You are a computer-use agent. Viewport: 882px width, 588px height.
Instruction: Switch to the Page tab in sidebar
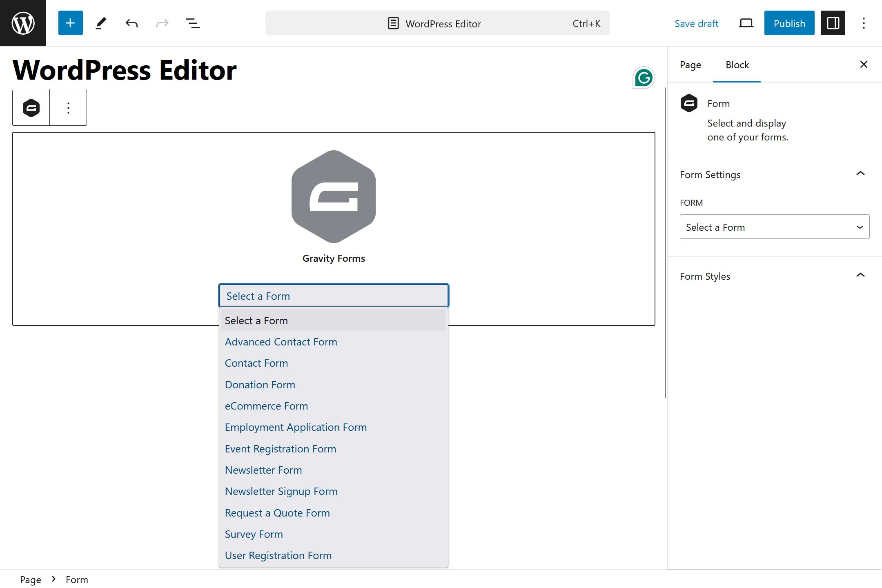(690, 65)
